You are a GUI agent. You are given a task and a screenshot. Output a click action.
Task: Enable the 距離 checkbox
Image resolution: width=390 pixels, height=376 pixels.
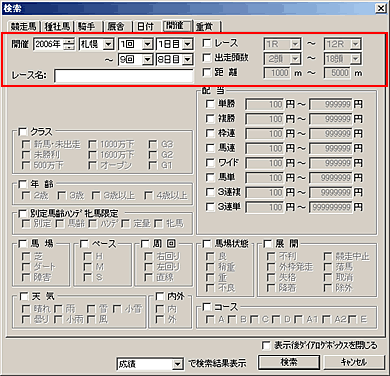207,72
